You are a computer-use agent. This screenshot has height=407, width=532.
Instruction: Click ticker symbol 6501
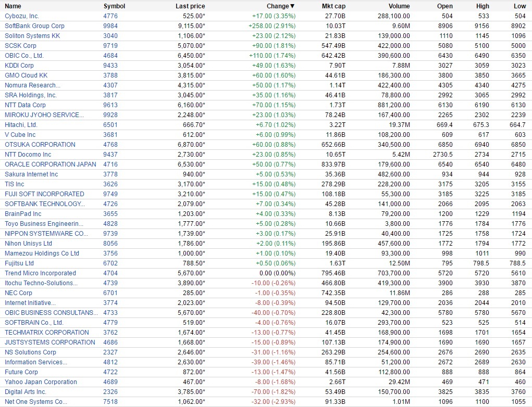click(x=110, y=125)
